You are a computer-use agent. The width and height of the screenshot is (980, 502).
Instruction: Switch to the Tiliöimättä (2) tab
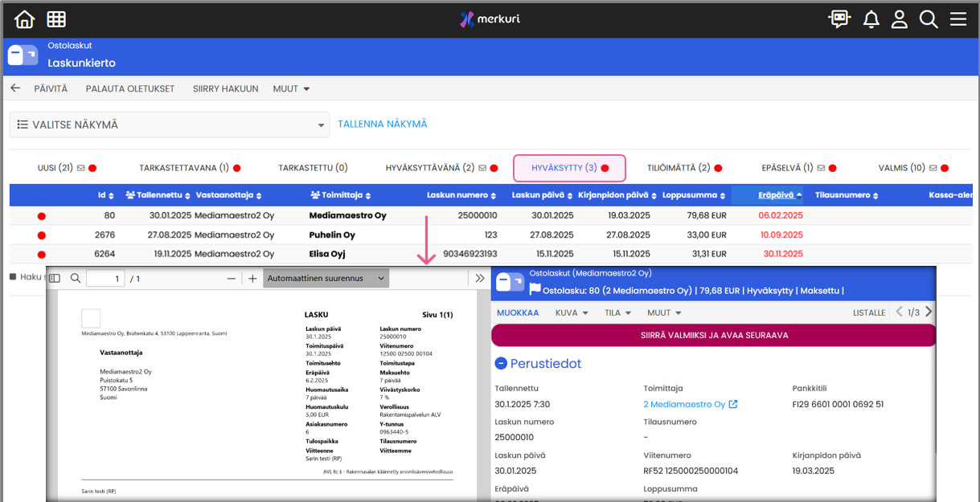click(x=684, y=168)
